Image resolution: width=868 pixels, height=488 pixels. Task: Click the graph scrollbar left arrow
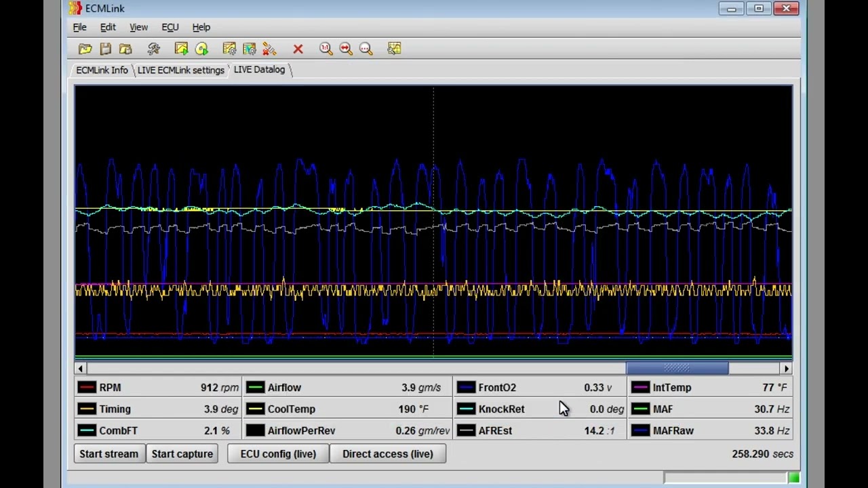81,368
